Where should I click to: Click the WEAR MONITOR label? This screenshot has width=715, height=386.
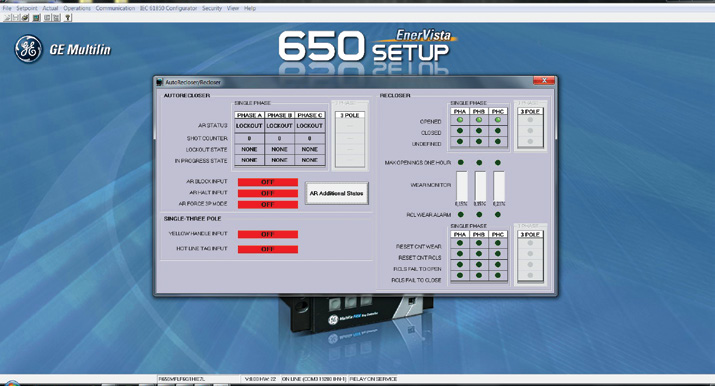click(430, 185)
